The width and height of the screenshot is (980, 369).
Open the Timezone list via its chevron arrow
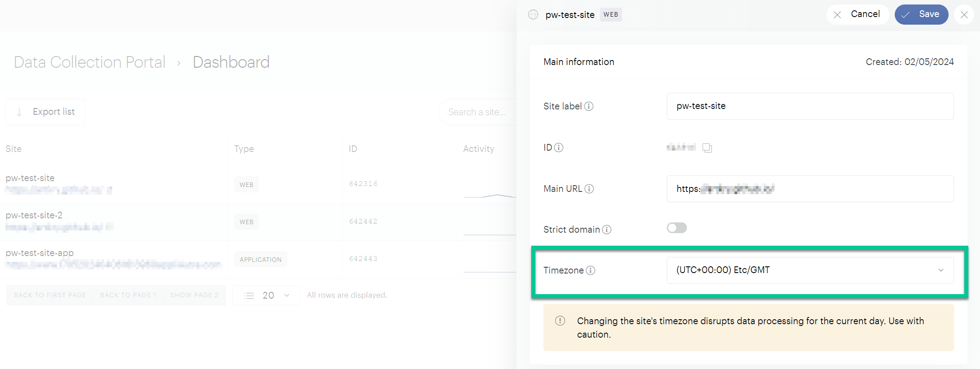click(941, 270)
